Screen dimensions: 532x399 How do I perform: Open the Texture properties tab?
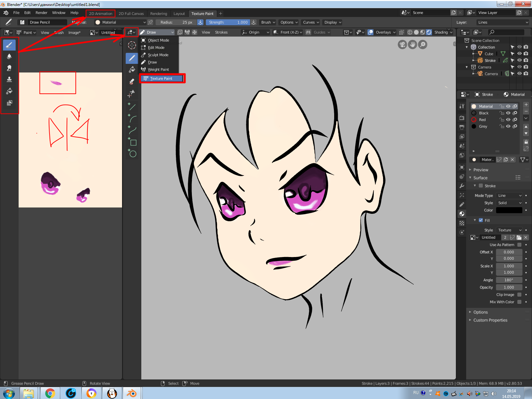pos(462,223)
